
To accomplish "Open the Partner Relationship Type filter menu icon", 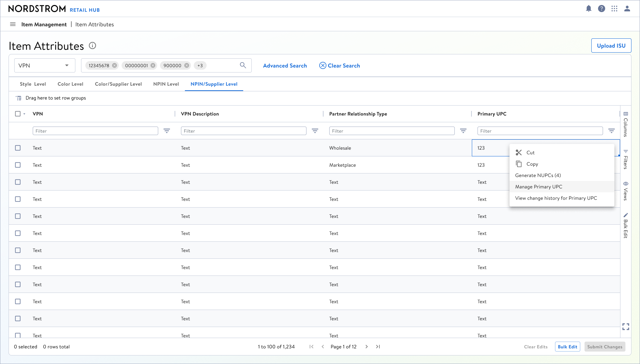I will click(x=463, y=131).
